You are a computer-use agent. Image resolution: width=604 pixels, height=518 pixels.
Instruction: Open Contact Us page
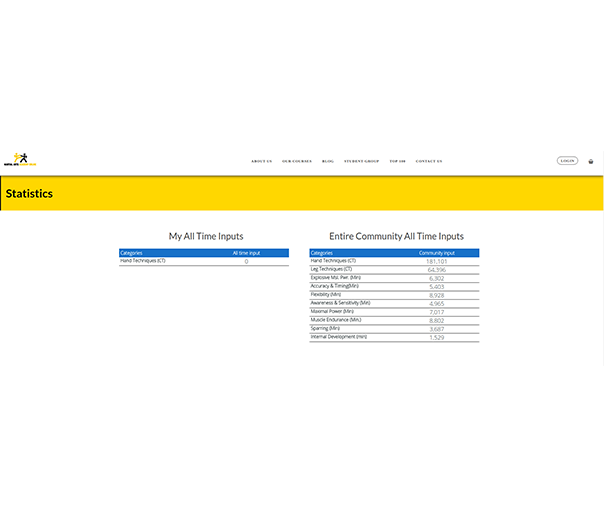click(429, 161)
